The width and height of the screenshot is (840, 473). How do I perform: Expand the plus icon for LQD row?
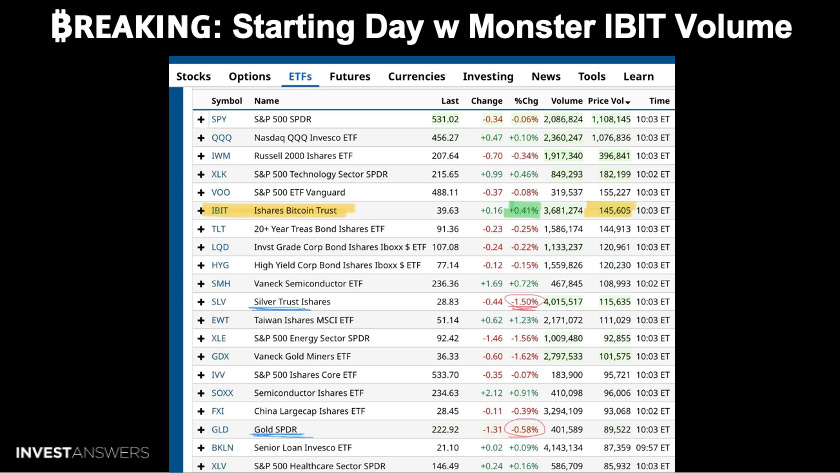201,247
